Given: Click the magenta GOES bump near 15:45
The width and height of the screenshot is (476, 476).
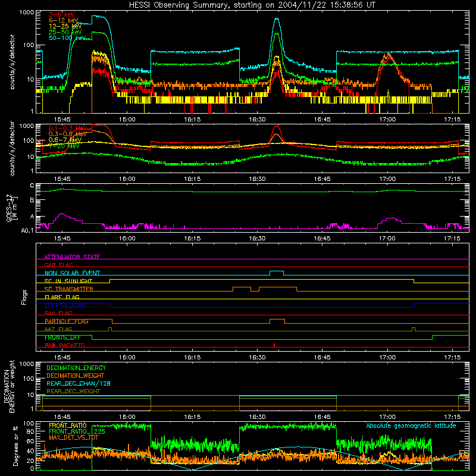Looking at the screenshot, I should [62, 214].
